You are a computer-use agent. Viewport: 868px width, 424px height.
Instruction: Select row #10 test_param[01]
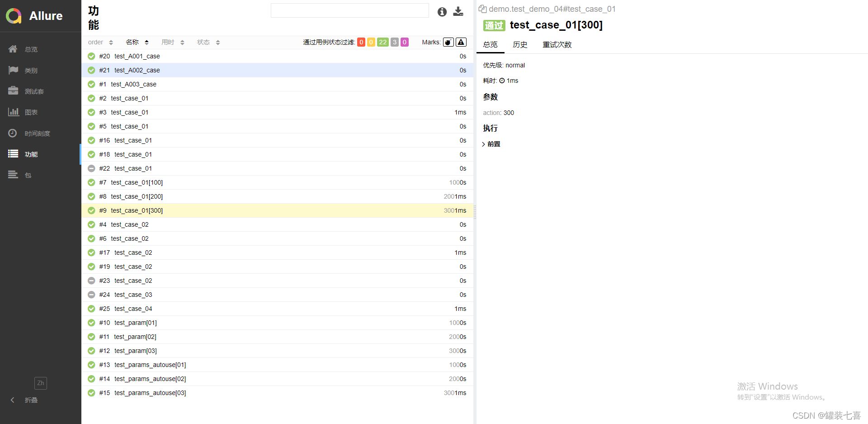tap(277, 323)
